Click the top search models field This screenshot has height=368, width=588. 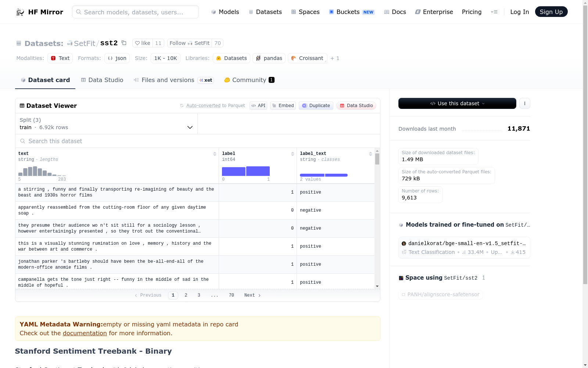click(135, 12)
